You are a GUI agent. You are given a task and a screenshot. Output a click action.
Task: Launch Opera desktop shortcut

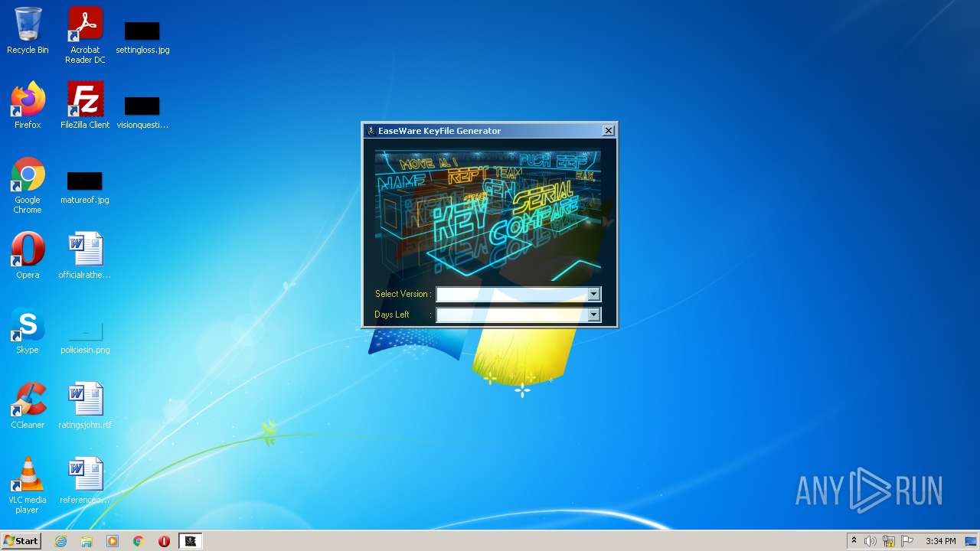point(28,256)
